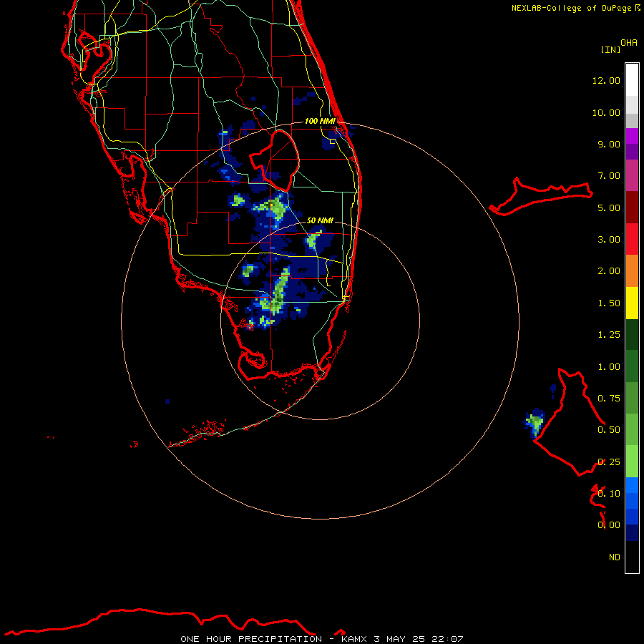Click the [IN] units label
Screen dimensions: 644x644
tap(610, 49)
